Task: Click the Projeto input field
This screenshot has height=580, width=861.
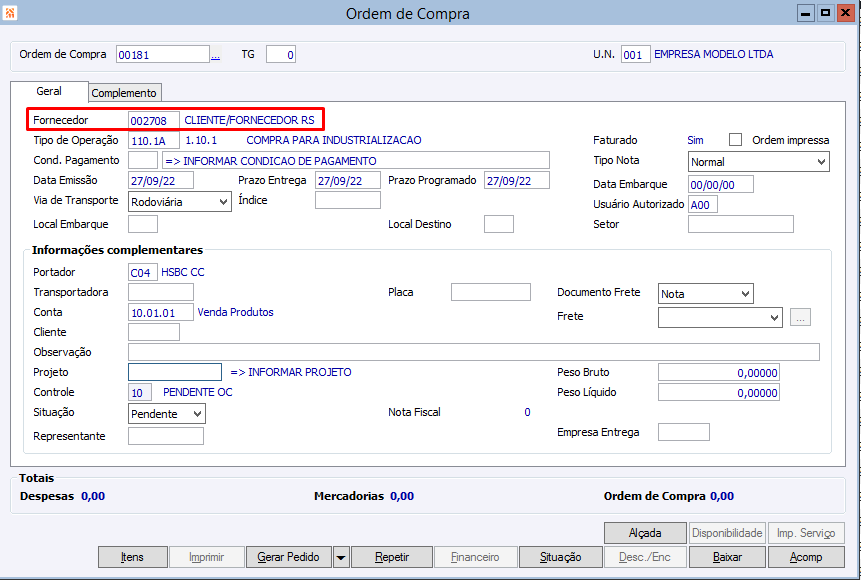Action: (175, 372)
